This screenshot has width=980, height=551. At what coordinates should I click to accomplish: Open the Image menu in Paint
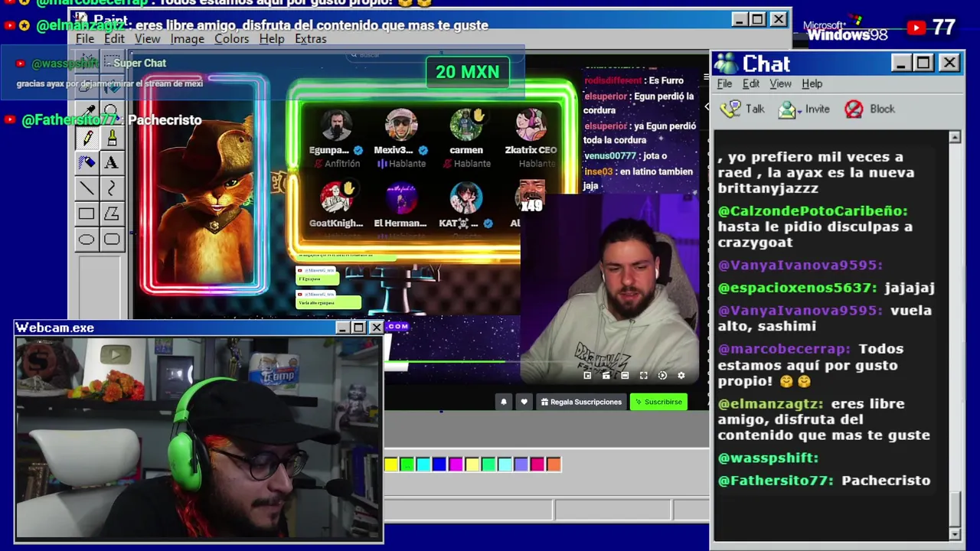(x=188, y=39)
